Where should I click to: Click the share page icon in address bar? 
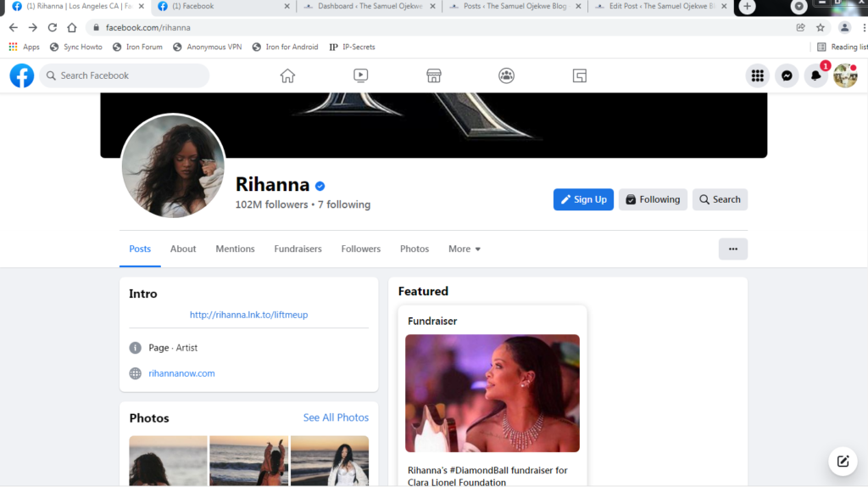pos(800,27)
